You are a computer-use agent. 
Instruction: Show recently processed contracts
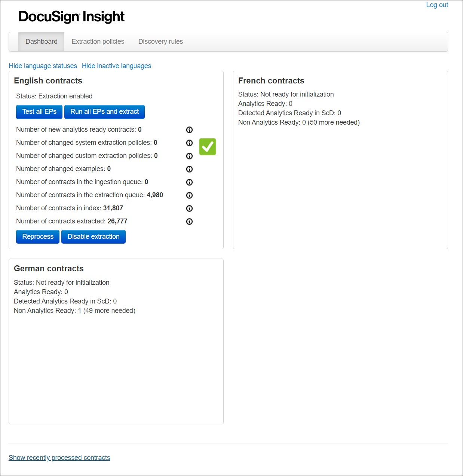tap(59, 457)
